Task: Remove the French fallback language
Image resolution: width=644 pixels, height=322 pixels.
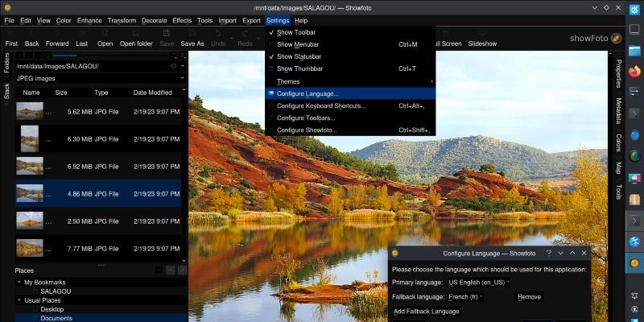Action: (x=529, y=297)
